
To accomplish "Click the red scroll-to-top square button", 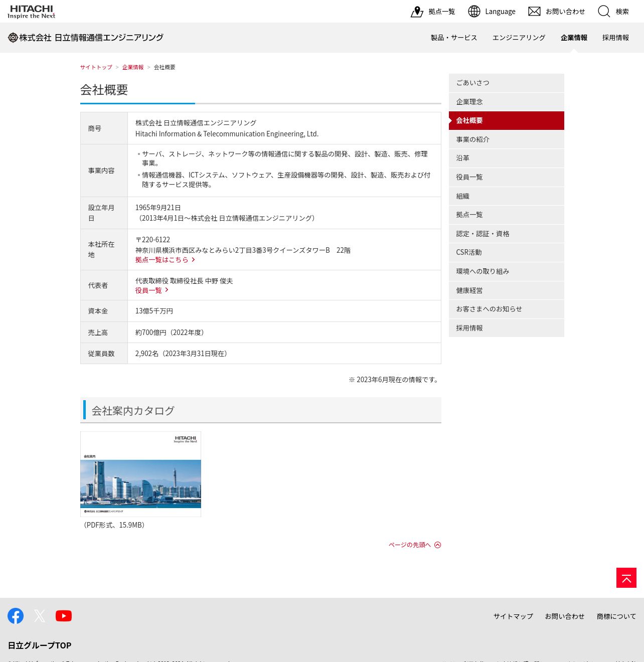I will [626, 578].
